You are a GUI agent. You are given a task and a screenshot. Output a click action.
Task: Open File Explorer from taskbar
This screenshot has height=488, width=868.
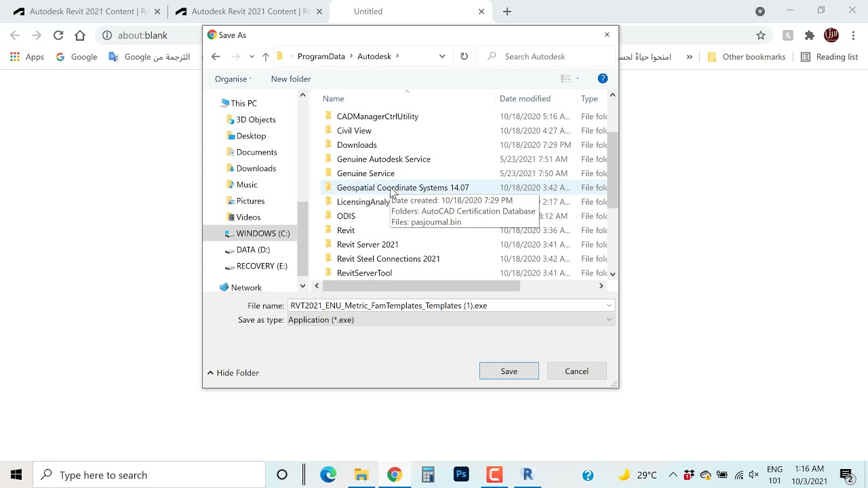tap(361, 474)
